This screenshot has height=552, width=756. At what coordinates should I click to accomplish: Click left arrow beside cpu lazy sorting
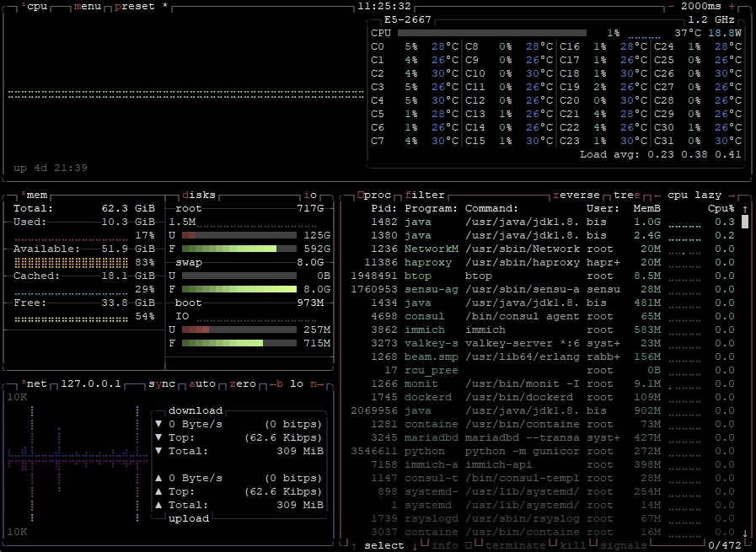(657, 195)
